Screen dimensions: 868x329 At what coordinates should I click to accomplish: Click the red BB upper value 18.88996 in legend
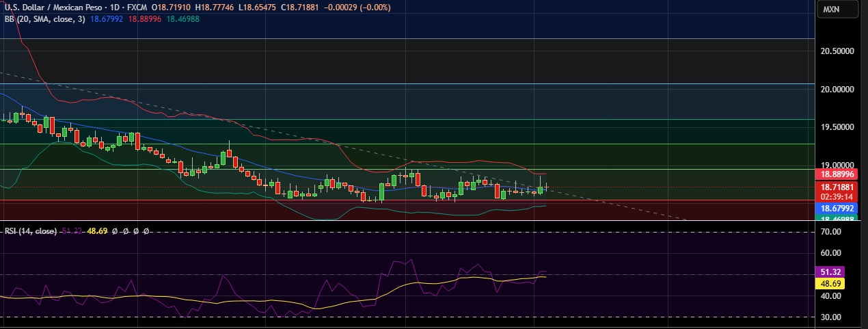145,19
